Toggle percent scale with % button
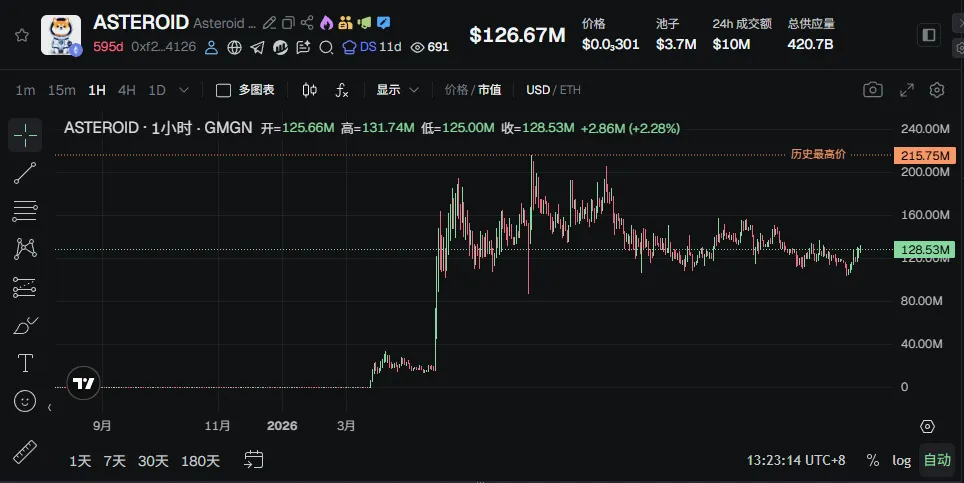The height and width of the screenshot is (483, 964). tap(872, 460)
